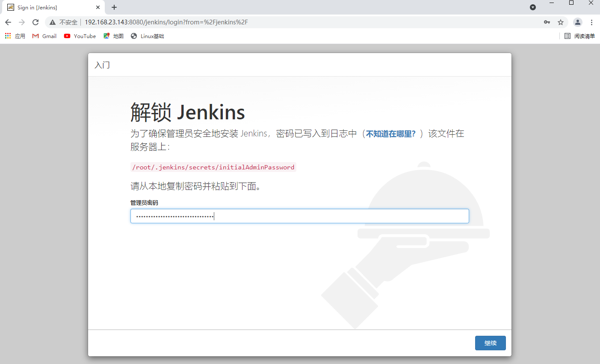Open a new browser tab

[x=114, y=7]
